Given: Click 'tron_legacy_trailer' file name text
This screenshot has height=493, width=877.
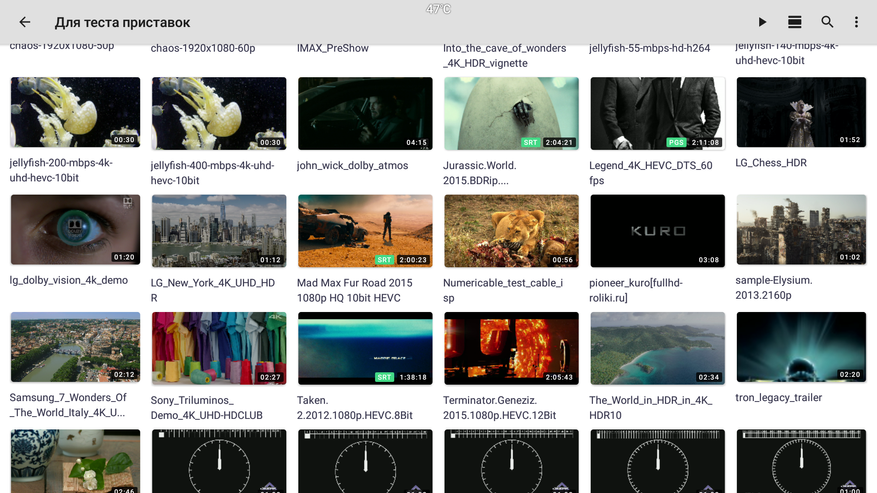Looking at the screenshot, I should pyautogui.click(x=779, y=398).
